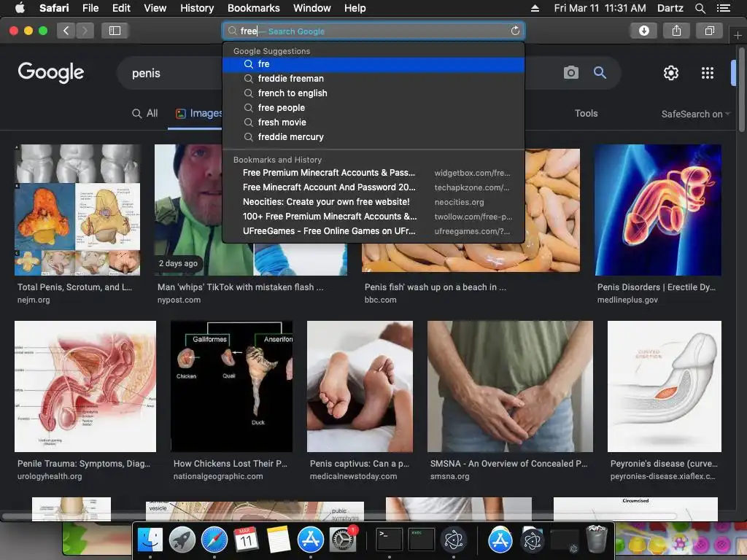Click the Google search box text
This screenshot has width=747, height=560.
pyautogui.click(x=146, y=74)
